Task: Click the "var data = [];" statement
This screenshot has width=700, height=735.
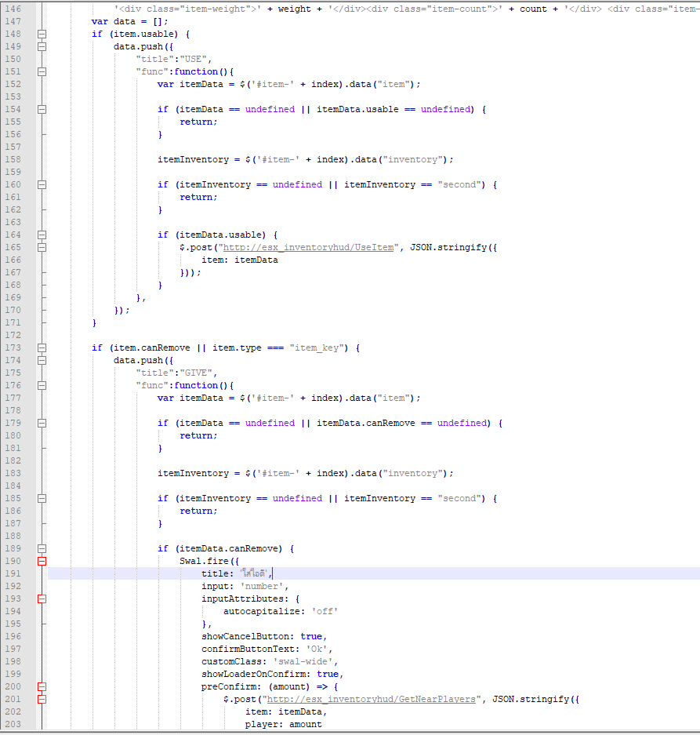Action: pyautogui.click(x=129, y=21)
